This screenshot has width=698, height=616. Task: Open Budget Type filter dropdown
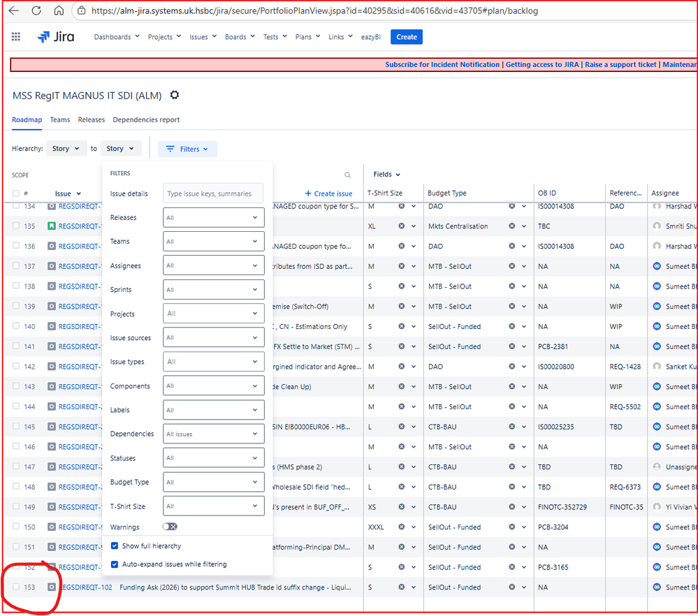point(213,482)
